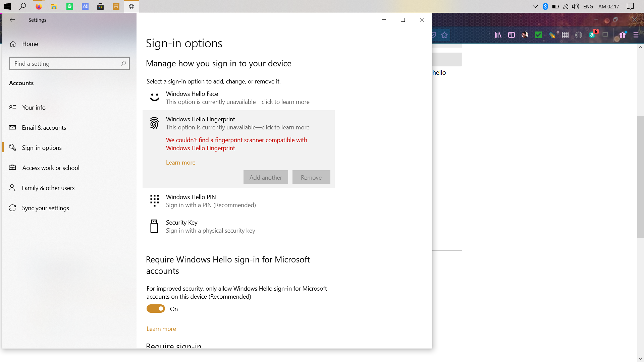The height and width of the screenshot is (362, 644).
Task: Click the Windows Hello Fingerprint icon
Action: [x=154, y=123]
